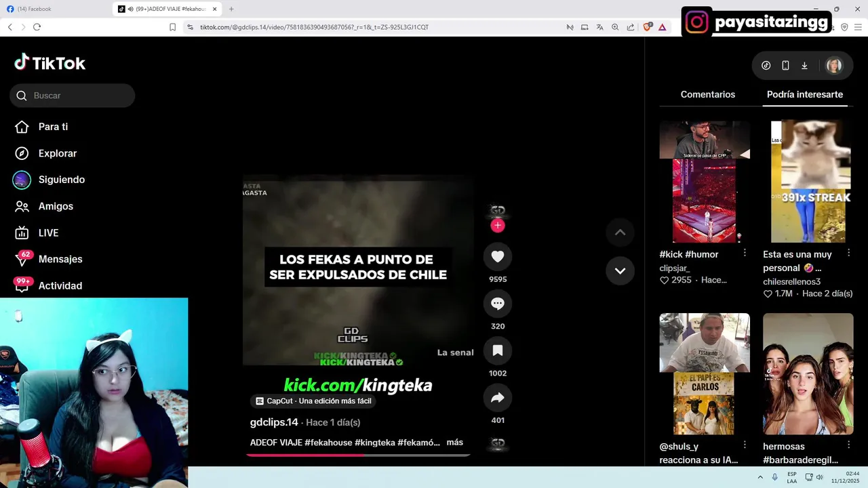Open the Amigos section
868x488 pixels.
click(x=44, y=206)
